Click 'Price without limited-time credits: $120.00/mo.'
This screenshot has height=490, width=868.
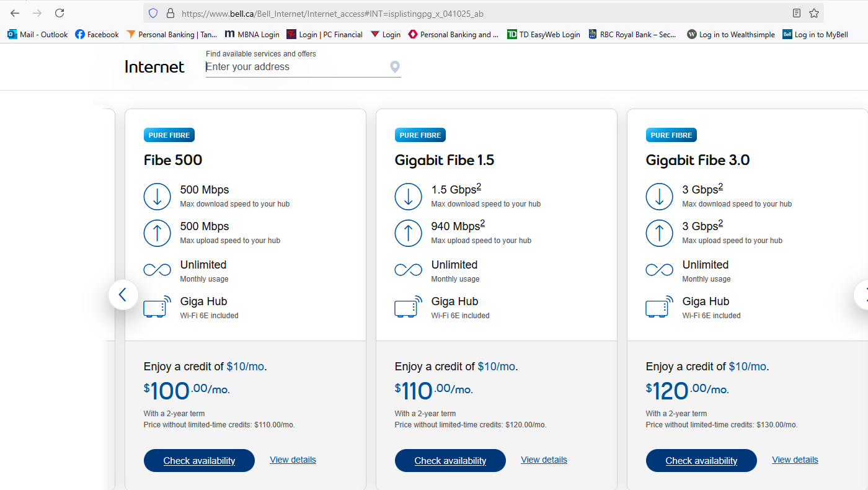(x=471, y=425)
